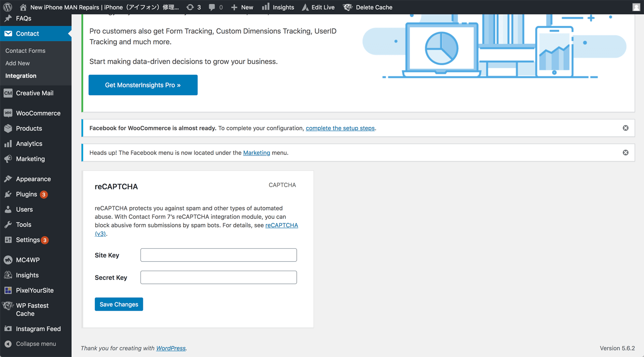644x357 pixels.
Task: Click the WordPress logo in admin bar
Action: click(8, 7)
